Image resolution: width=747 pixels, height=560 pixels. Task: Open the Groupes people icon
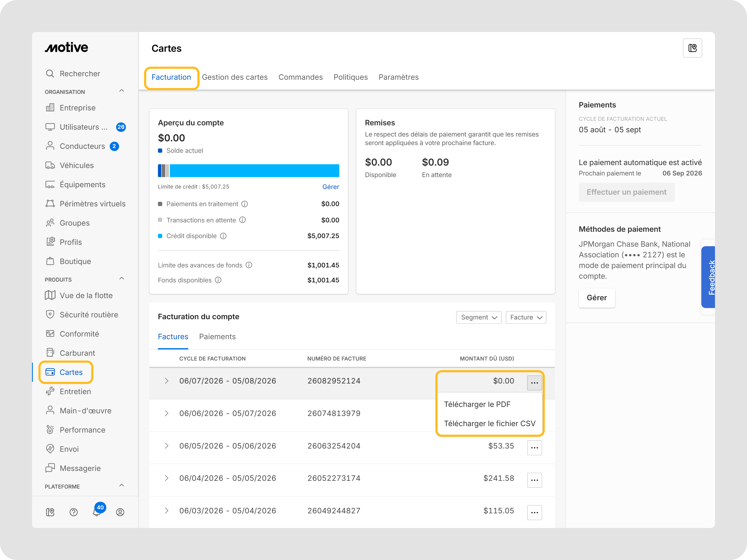[50, 223]
